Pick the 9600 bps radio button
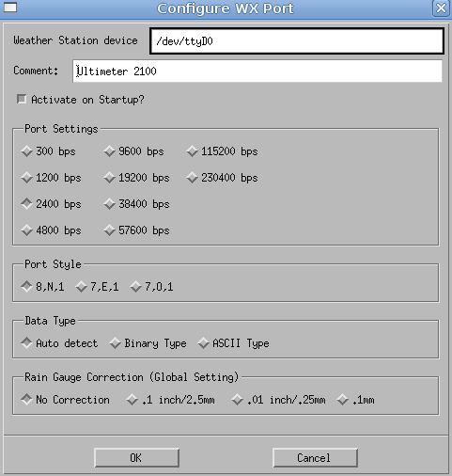Screen dimensions: 452x476 tap(109, 151)
